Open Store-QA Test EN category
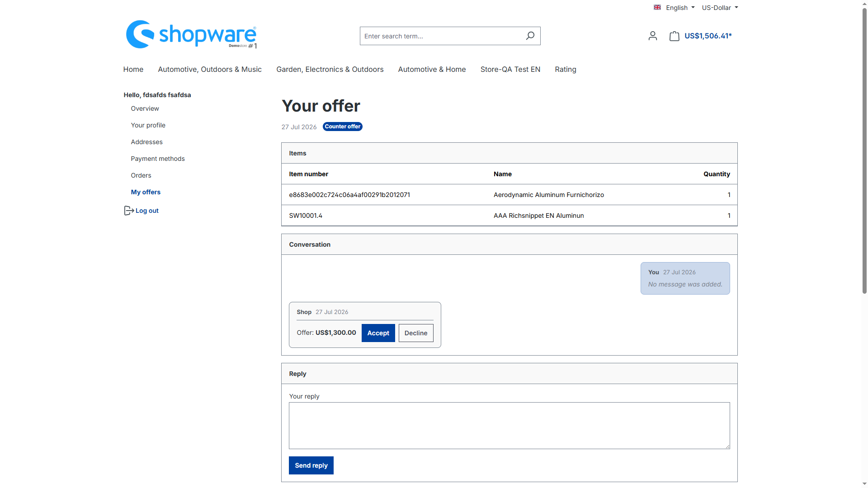Image resolution: width=868 pixels, height=488 pixels. pyautogui.click(x=510, y=69)
